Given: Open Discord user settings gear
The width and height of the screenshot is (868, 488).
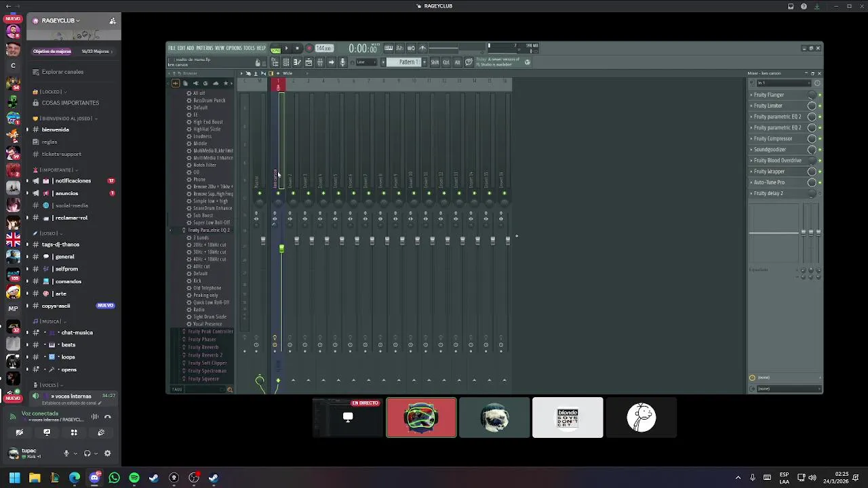Looking at the screenshot, I should tap(107, 453).
